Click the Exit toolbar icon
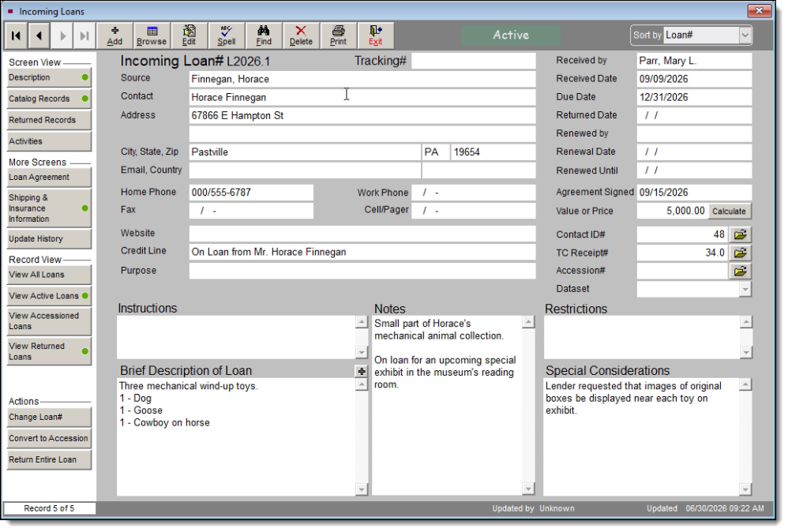 375,36
